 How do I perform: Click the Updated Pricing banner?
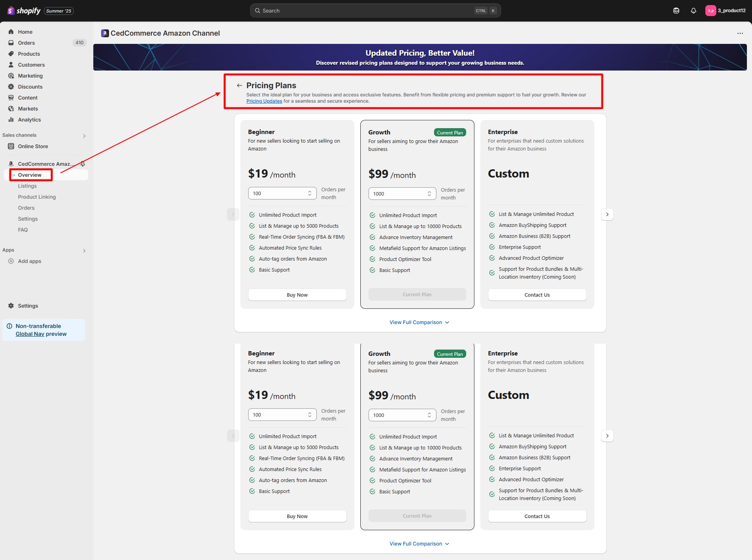[420, 57]
